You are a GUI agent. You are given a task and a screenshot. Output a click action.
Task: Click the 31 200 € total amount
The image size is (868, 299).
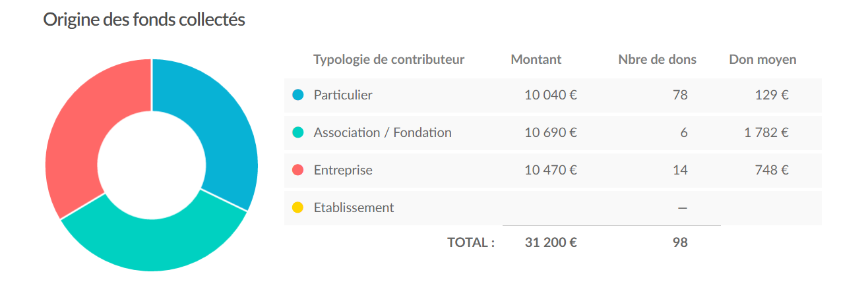tap(551, 243)
